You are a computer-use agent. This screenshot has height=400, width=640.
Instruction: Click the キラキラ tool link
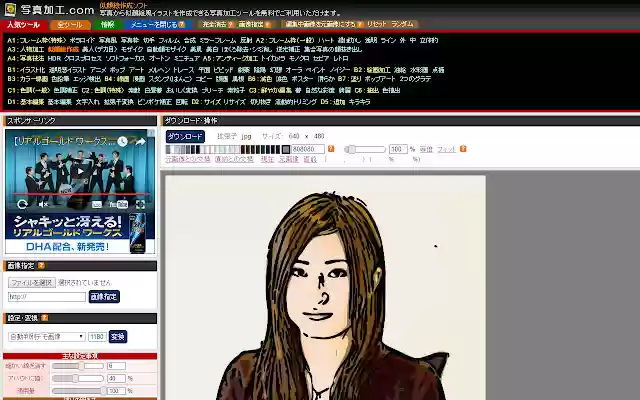pos(359,102)
